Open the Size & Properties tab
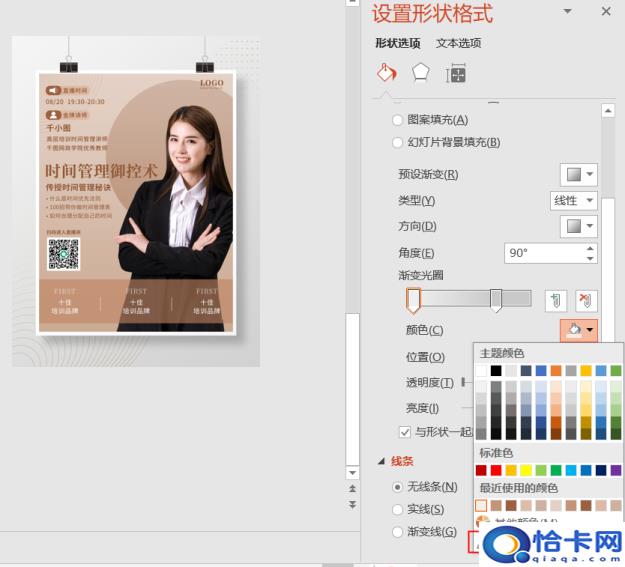Viewport: 625px width, 567px height. (456, 74)
